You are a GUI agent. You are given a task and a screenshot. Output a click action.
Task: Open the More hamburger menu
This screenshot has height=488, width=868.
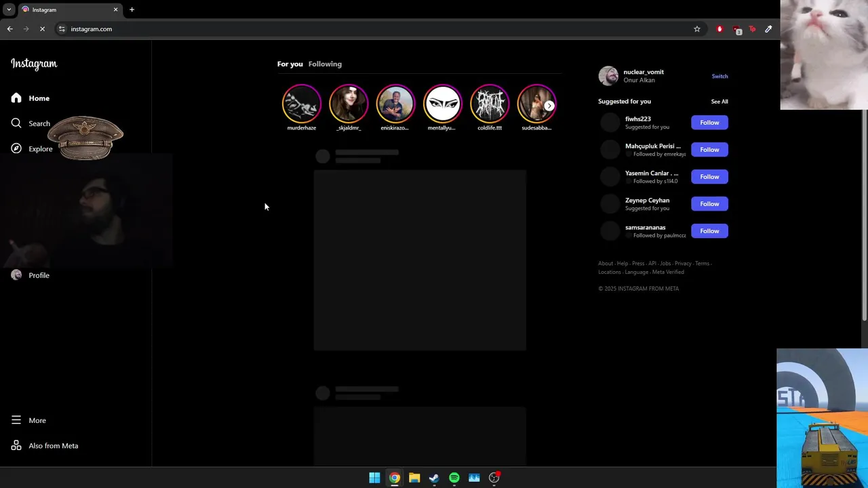[28, 420]
